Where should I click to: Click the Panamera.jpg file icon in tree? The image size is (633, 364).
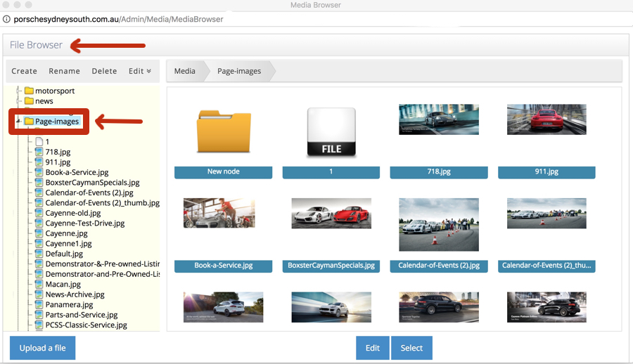point(39,305)
